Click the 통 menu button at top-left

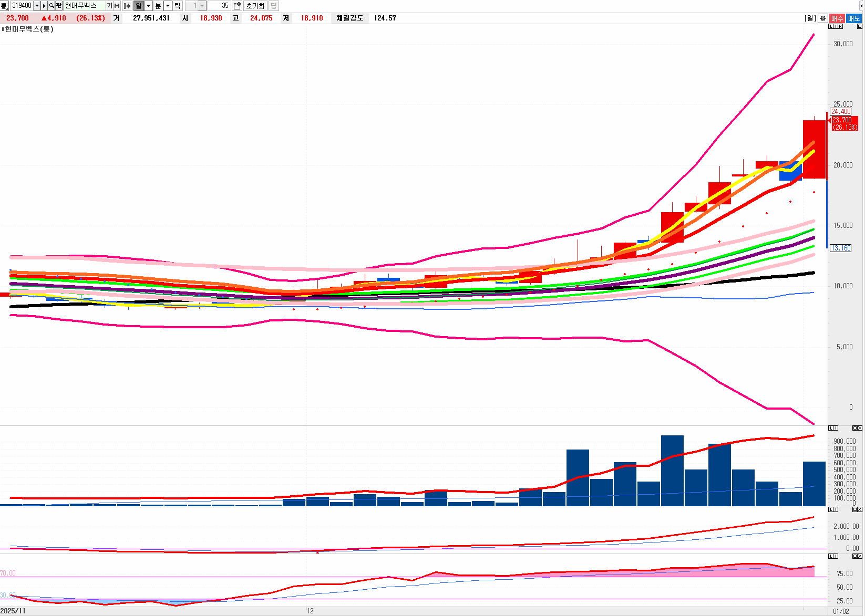4,6
